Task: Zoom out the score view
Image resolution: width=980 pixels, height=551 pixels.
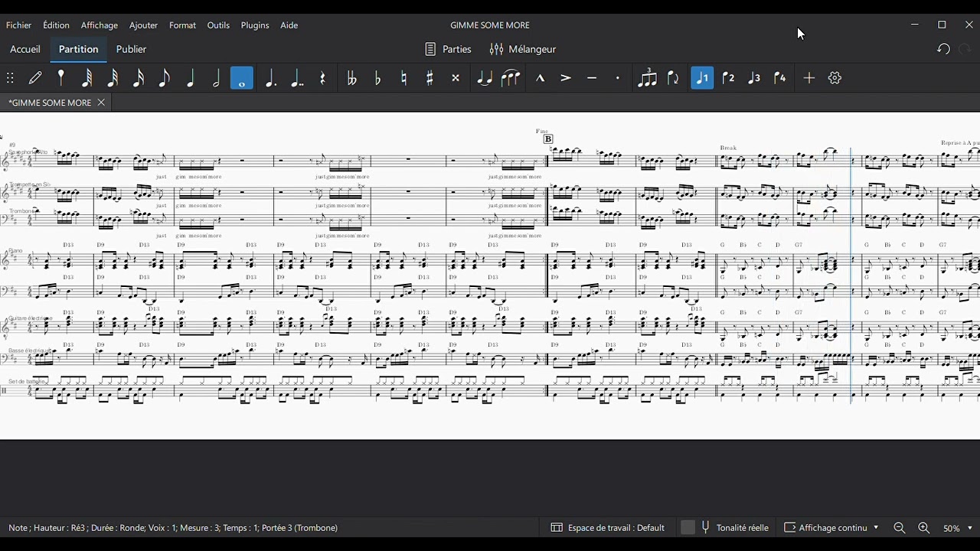Action: pos(900,528)
